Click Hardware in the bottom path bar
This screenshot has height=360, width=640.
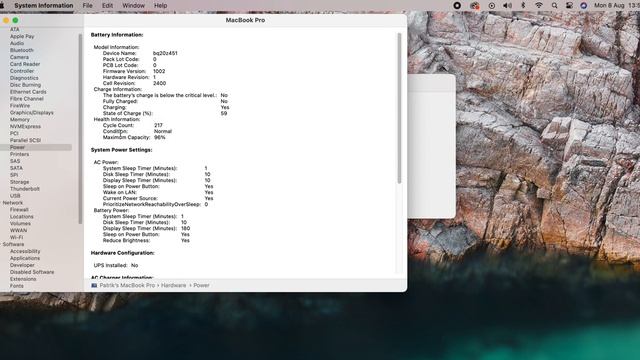[x=173, y=285]
